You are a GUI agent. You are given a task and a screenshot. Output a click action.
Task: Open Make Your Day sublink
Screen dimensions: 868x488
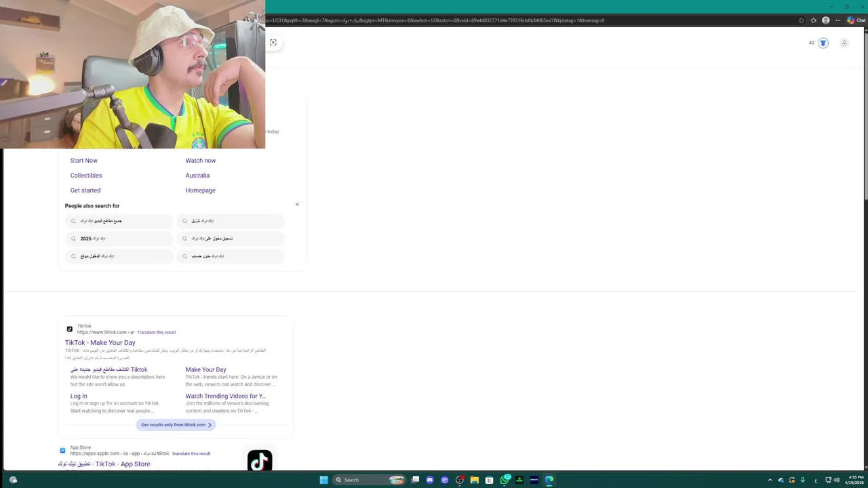tap(206, 370)
